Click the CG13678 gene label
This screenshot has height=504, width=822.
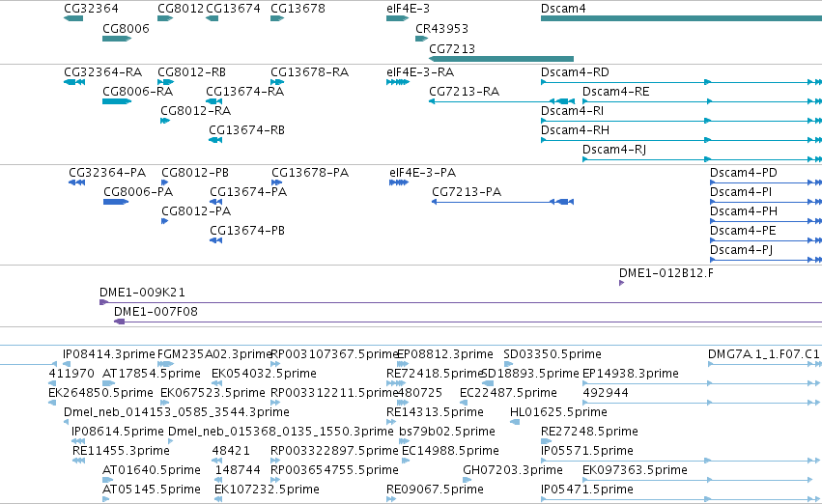coord(298,9)
